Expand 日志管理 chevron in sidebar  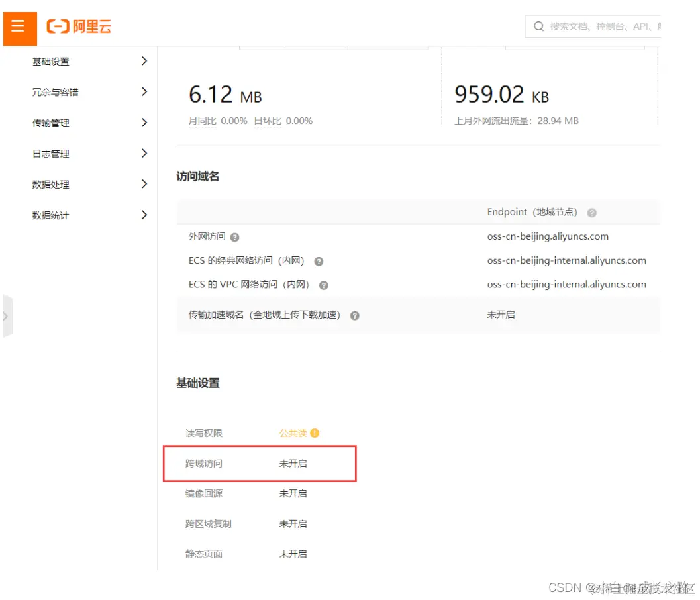pos(144,154)
